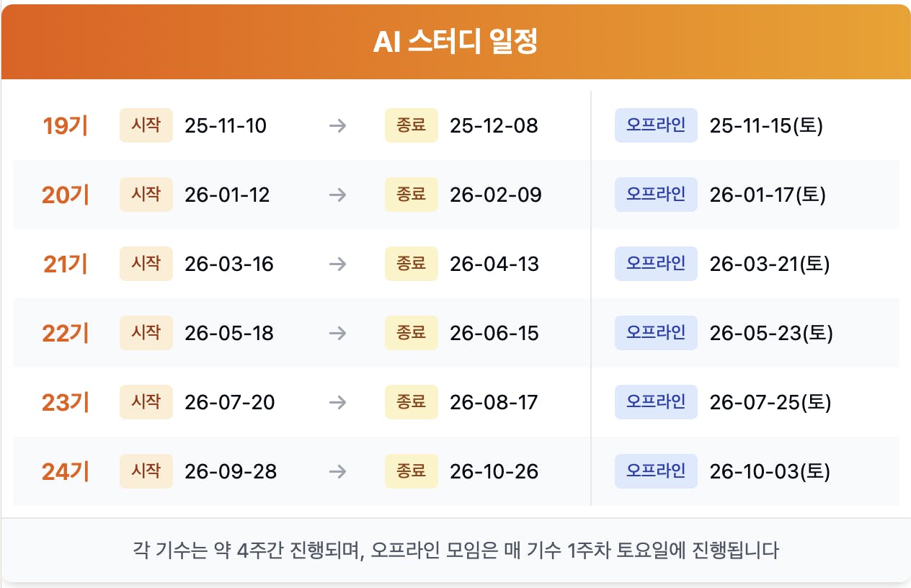Click the end date 26-04-13

coord(494,264)
